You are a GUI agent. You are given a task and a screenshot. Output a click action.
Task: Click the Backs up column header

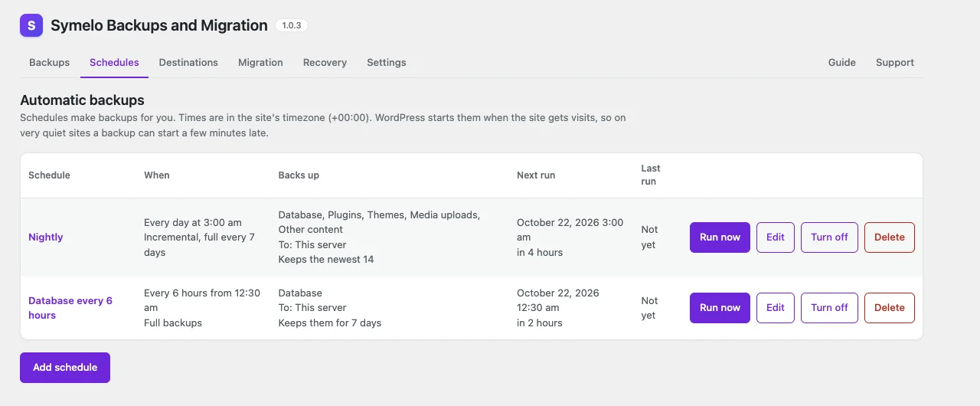299,175
